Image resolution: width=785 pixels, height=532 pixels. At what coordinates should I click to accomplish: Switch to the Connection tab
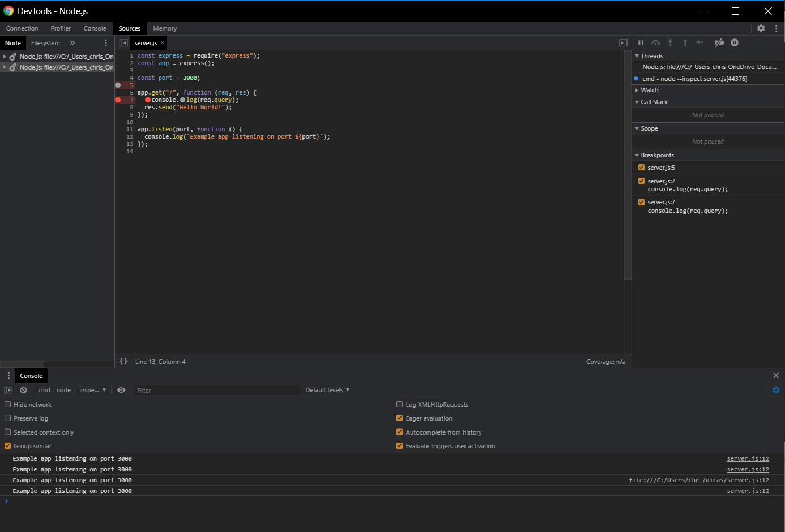point(22,28)
